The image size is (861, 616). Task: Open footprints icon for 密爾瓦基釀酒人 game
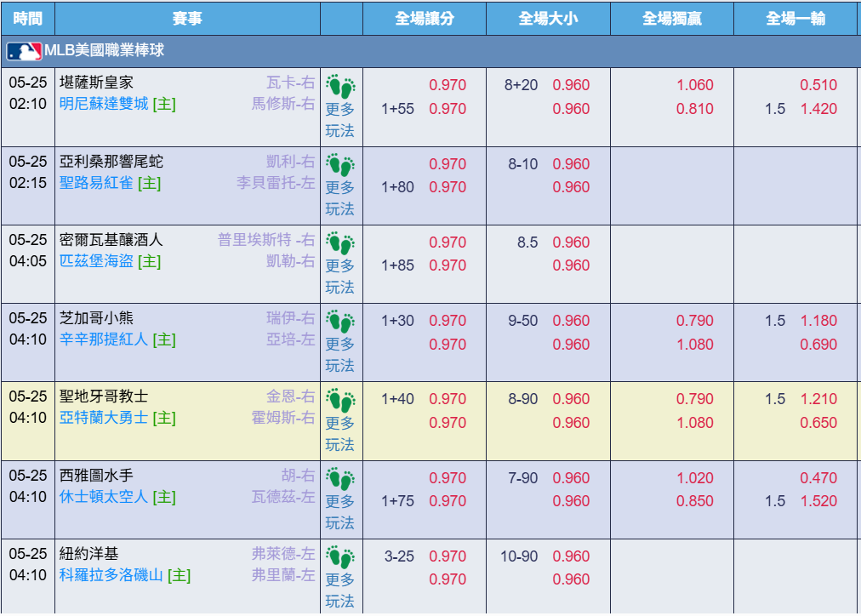tap(340, 244)
